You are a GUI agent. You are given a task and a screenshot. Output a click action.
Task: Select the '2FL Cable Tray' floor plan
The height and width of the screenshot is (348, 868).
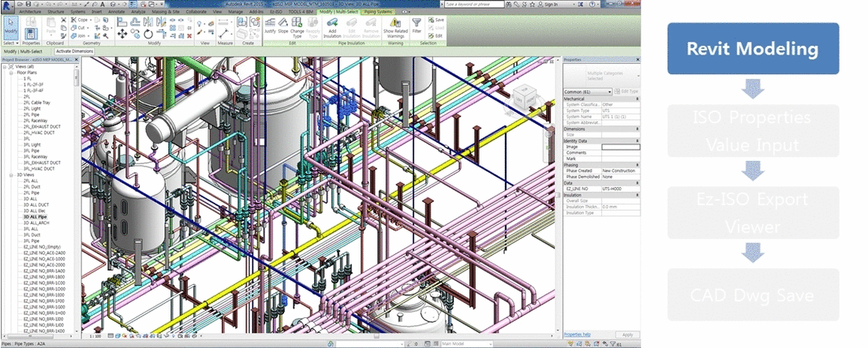pyautogui.click(x=37, y=103)
